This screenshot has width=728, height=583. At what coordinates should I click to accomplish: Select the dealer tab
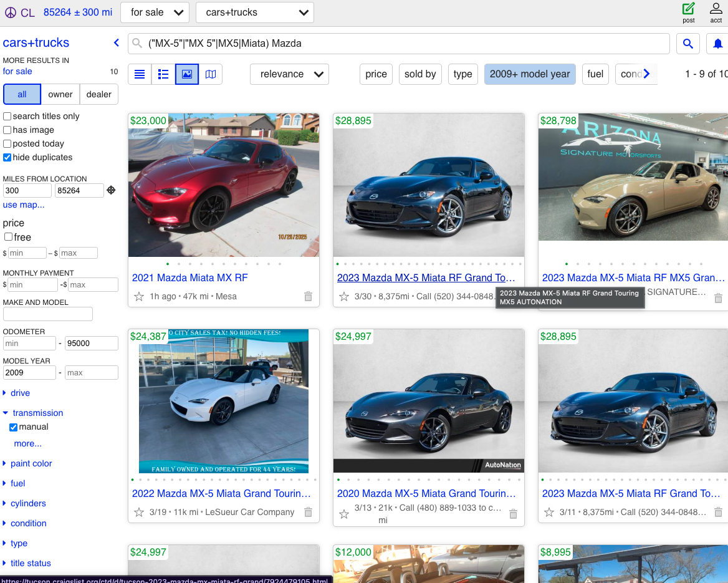(99, 94)
